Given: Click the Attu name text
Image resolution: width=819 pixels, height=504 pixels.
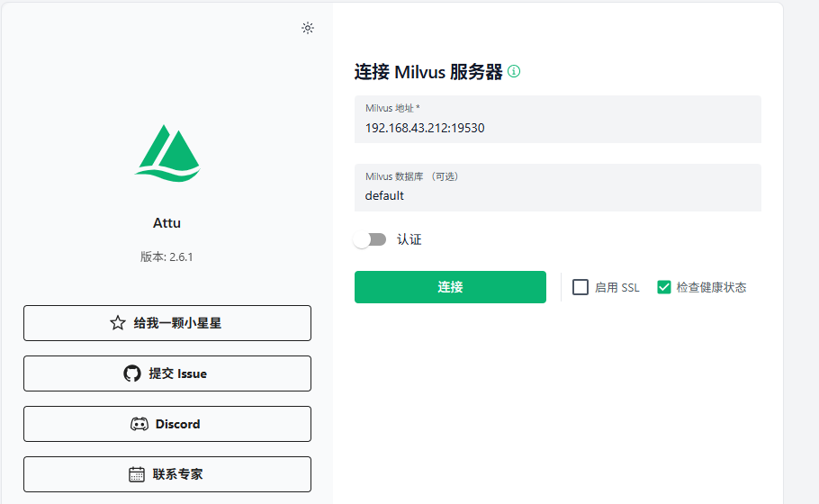Looking at the screenshot, I should pyautogui.click(x=166, y=223).
